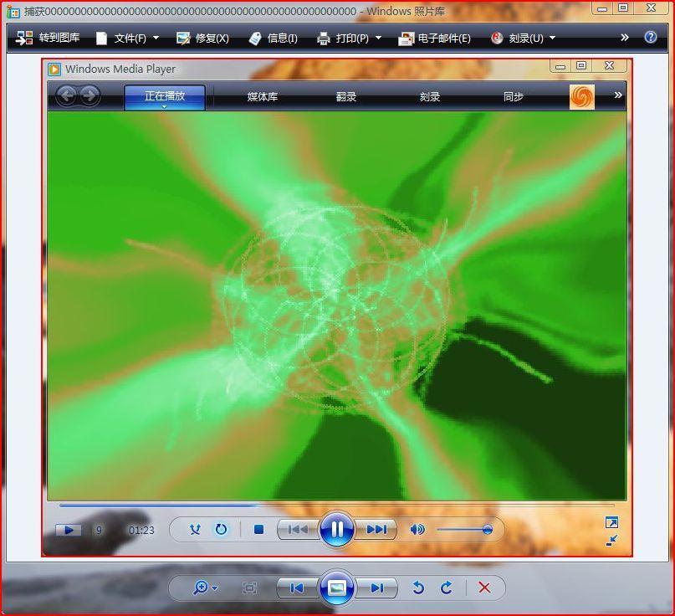Click the actual size fit icon

[249, 588]
